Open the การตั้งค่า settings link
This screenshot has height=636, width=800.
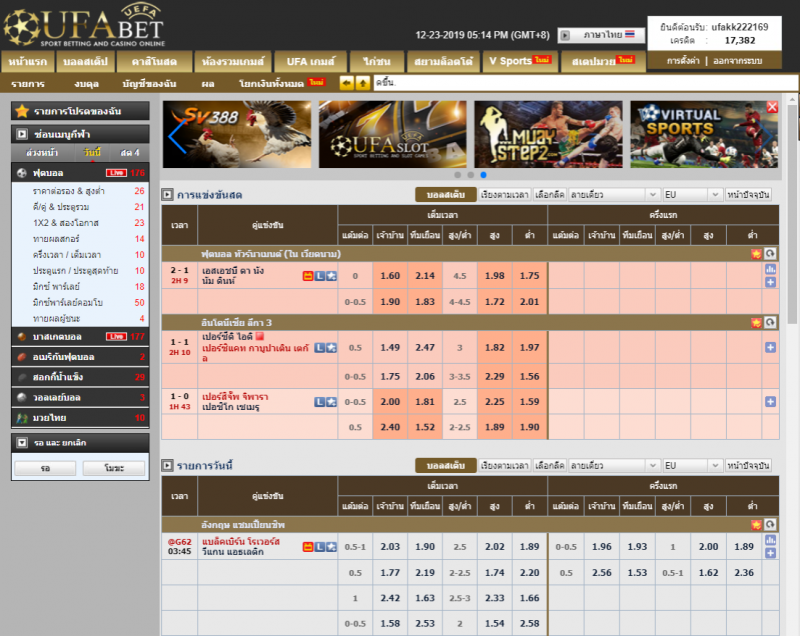point(683,61)
